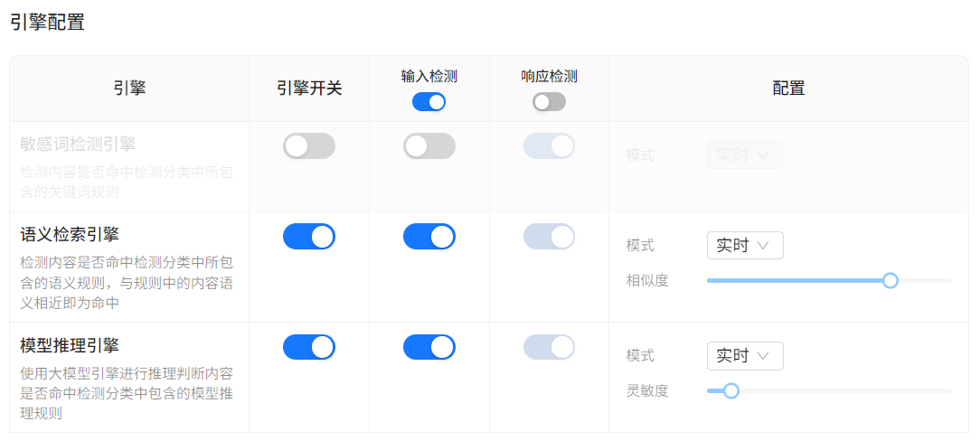Click the 灵敏度 slider handle

tap(731, 391)
